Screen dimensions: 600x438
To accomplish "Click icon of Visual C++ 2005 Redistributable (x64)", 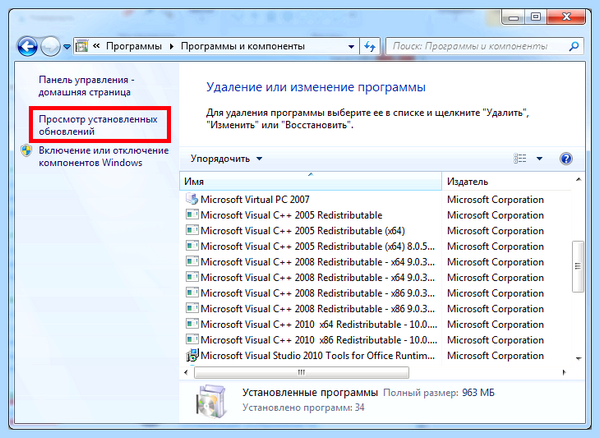I will click(192, 230).
